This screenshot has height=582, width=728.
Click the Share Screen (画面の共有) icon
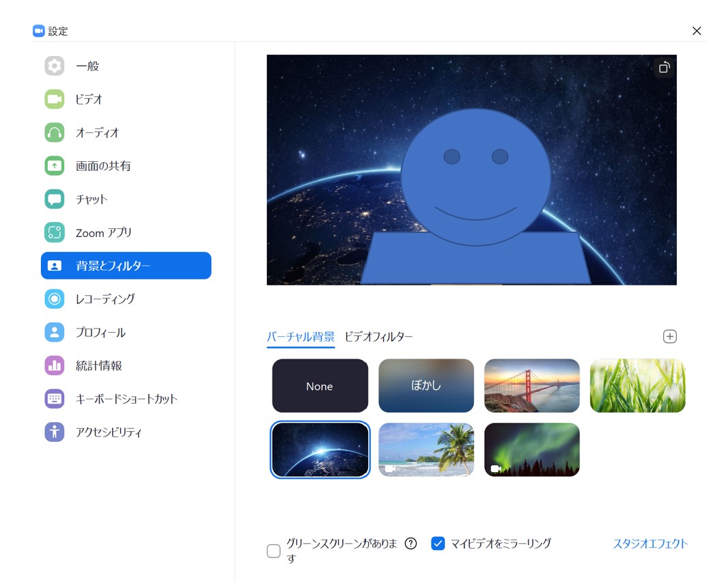pos(55,166)
